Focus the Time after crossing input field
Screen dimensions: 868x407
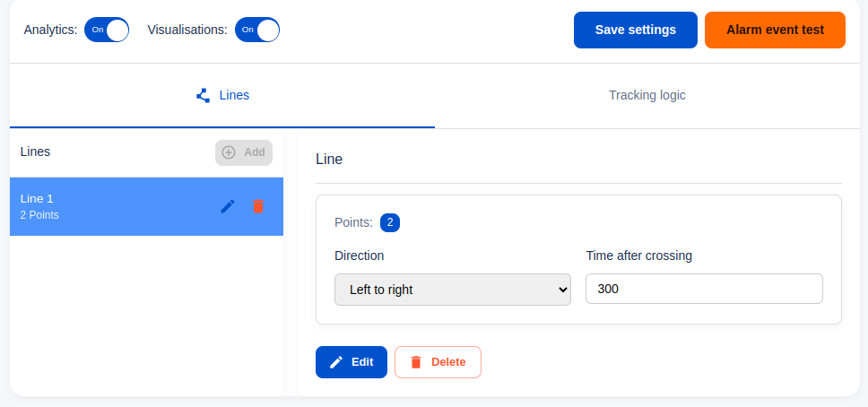[x=704, y=290]
